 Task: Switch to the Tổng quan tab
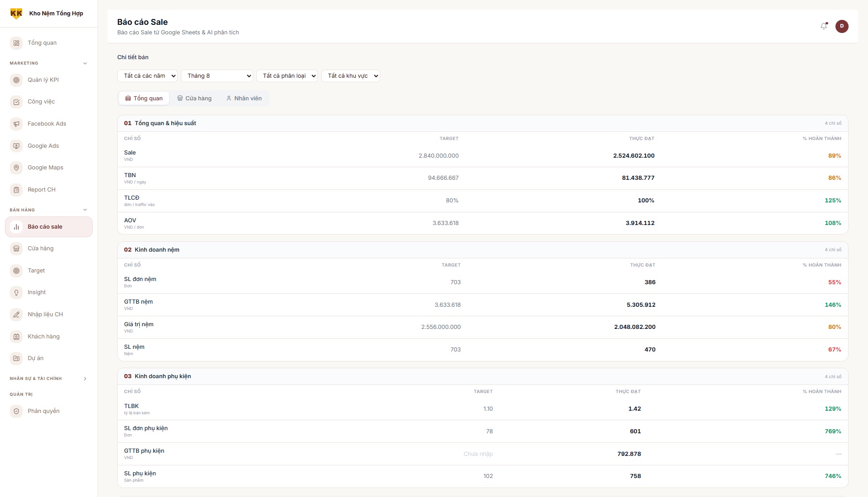(x=144, y=98)
